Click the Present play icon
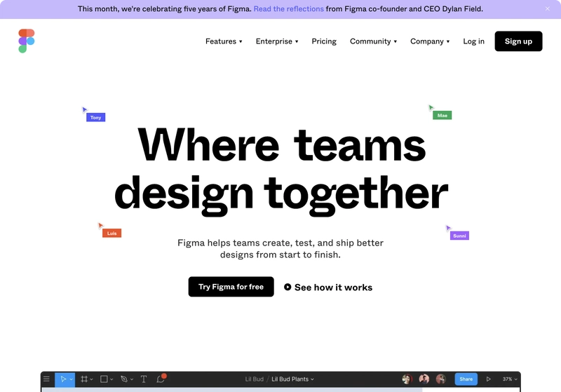Image resolution: width=561 pixels, height=392 pixels. click(x=488, y=379)
